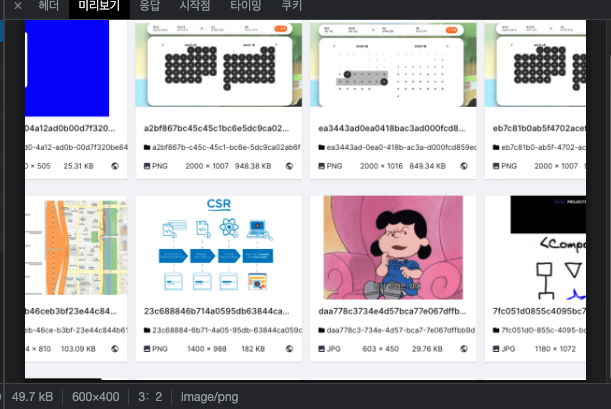Close the request details panel with the X
This screenshot has width=611, height=409.
click(x=18, y=5)
